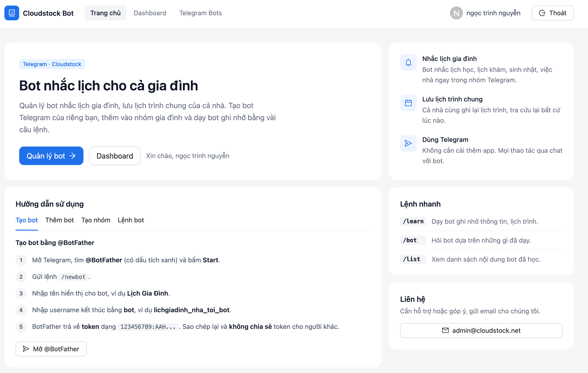Select the Trang chủ navigation item

coord(105,13)
